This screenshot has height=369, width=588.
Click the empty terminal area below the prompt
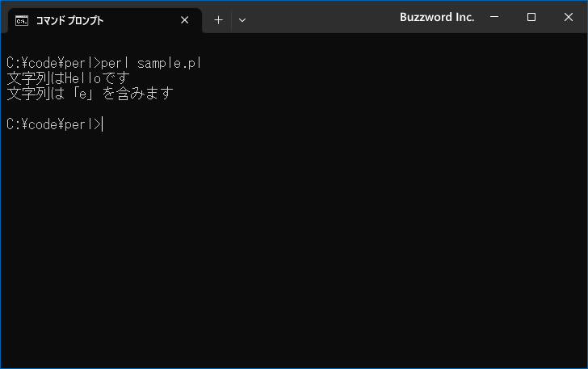tap(294, 248)
